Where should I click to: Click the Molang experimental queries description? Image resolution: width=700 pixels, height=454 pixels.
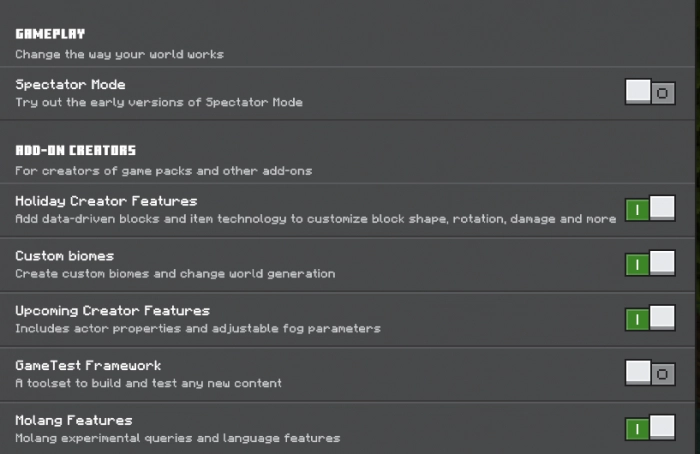[177, 438]
